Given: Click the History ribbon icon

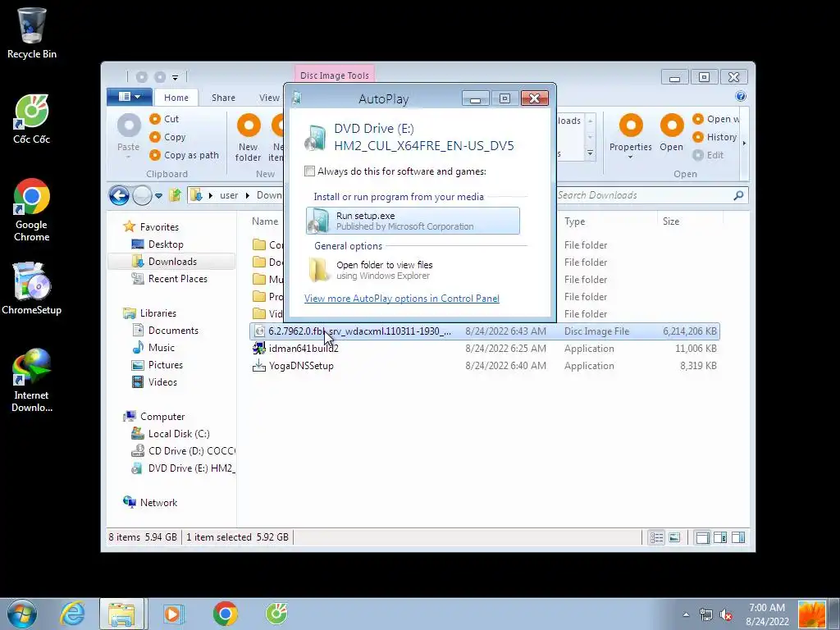Looking at the screenshot, I should [697, 137].
